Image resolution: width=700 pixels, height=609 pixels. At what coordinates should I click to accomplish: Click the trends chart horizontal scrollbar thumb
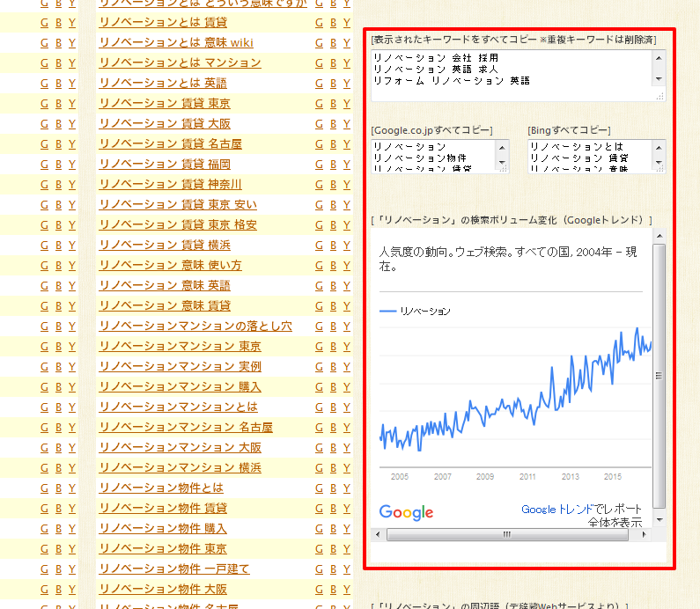click(507, 534)
